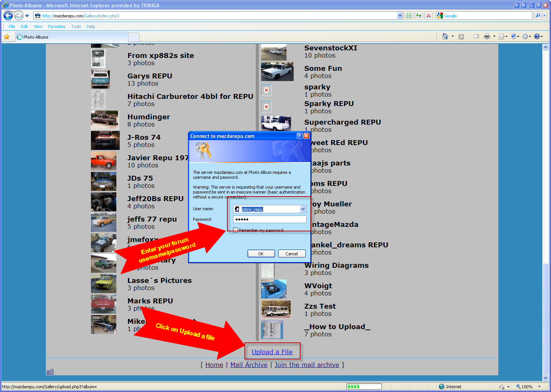Image resolution: width=551 pixels, height=392 pixels.
Task: Click the Upload a File link
Action: tap(272, 352)
